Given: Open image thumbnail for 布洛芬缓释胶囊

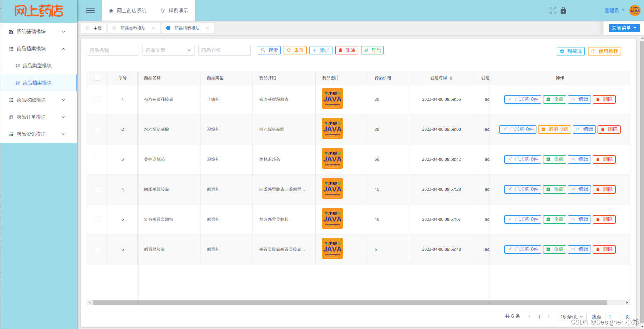Looking at the screenshot, I should tap(332, 98).
